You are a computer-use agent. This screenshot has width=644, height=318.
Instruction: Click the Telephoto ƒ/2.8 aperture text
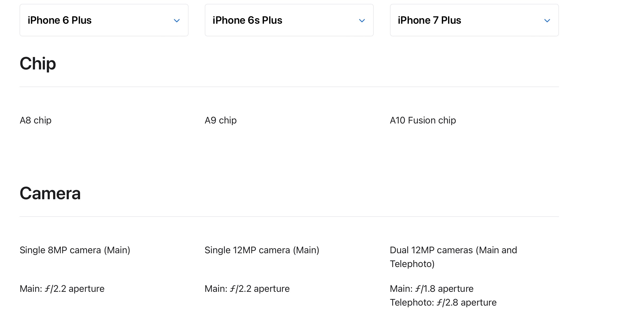443,303
